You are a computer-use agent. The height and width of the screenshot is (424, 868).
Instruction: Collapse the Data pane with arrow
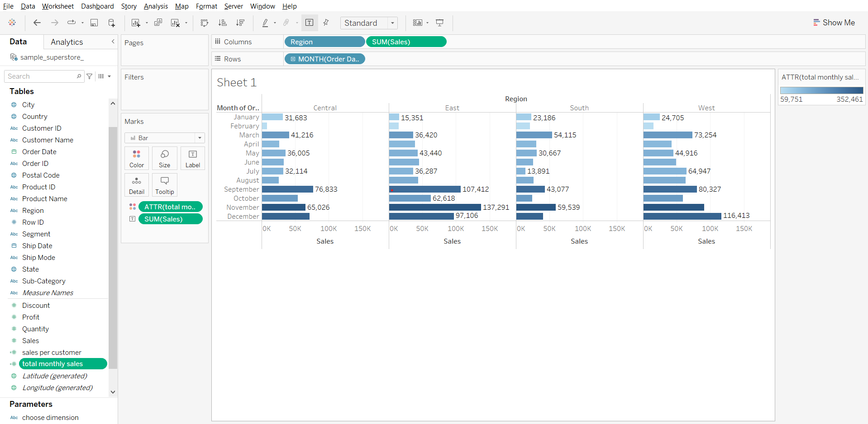[113, 42]
